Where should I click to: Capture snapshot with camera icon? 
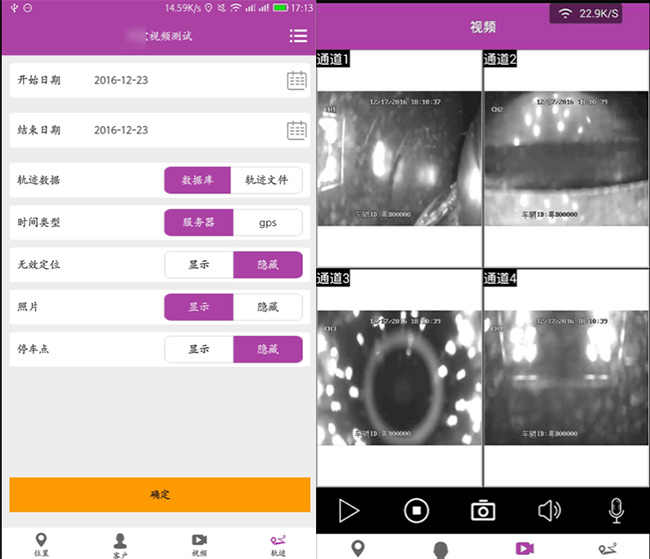483,511
